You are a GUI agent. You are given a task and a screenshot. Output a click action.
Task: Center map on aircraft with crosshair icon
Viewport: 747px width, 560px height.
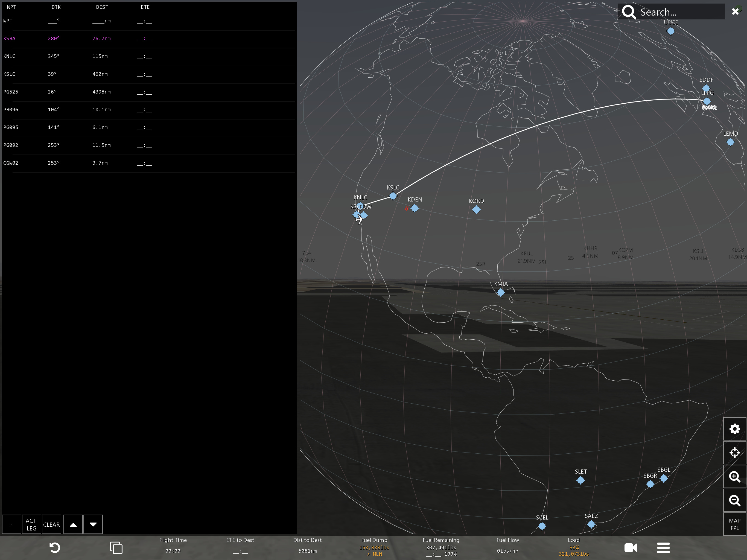pyautogui.click(x=734, y=453)
